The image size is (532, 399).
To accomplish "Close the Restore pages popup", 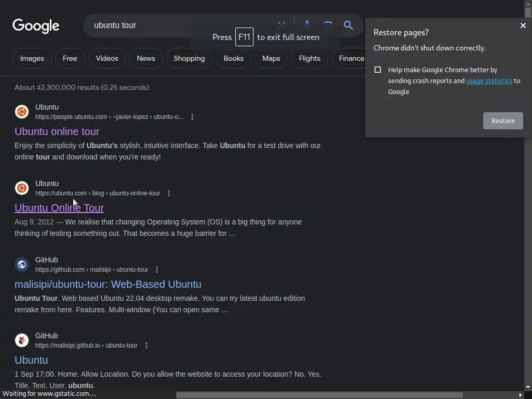I will pos(523,25).
